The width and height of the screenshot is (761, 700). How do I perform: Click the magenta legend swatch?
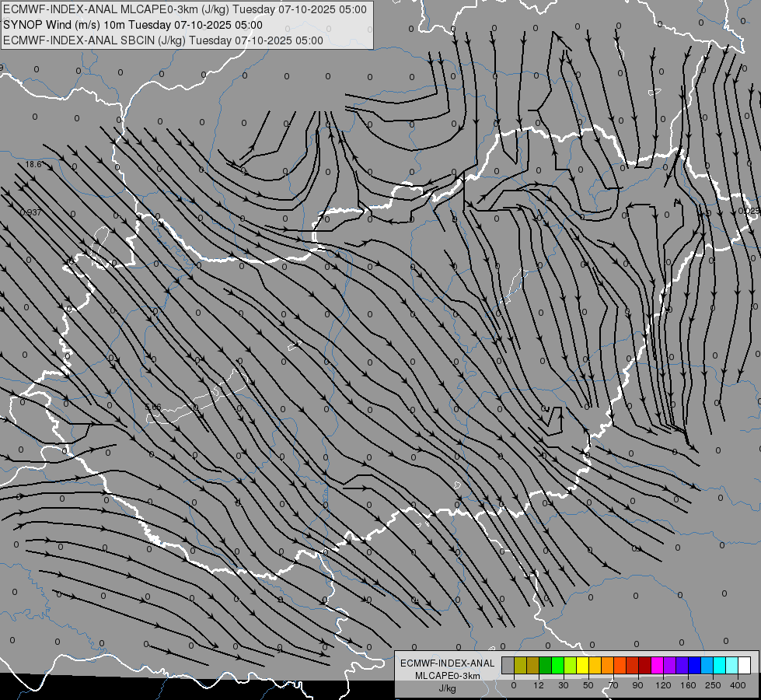coord(658,665)
